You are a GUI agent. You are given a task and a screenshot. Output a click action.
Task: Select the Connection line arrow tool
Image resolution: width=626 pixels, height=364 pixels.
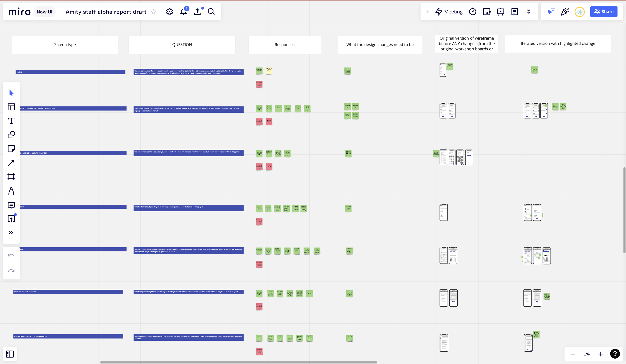tap(11, 163)
